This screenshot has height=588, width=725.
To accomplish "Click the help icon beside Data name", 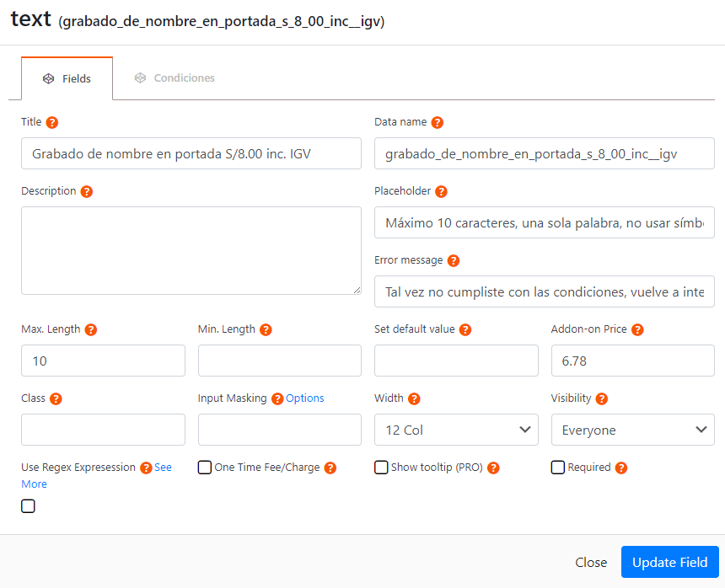I will point(437,122).
